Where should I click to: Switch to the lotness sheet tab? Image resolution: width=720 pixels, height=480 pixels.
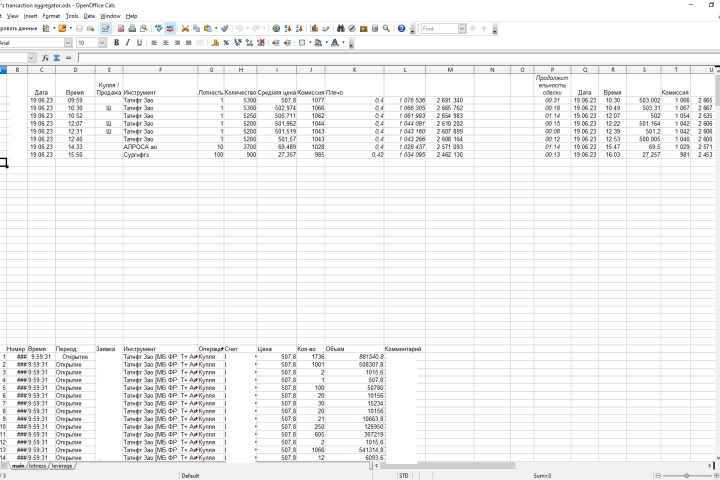(37, 466)
